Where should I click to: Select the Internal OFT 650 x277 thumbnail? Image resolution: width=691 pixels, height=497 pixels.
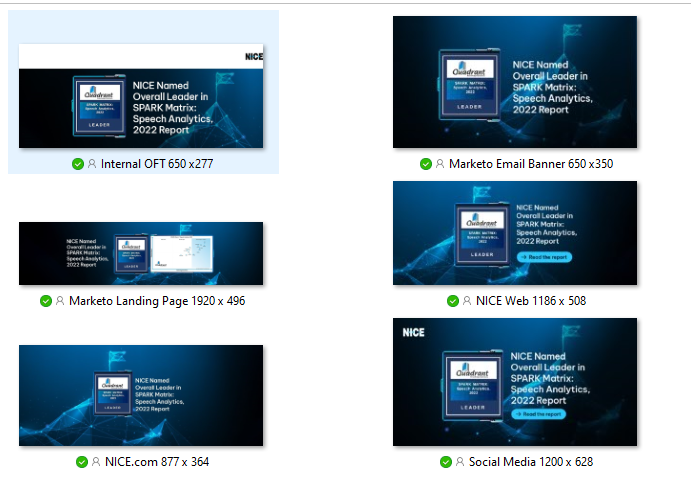pyautogui.click(x=141, y=96)
